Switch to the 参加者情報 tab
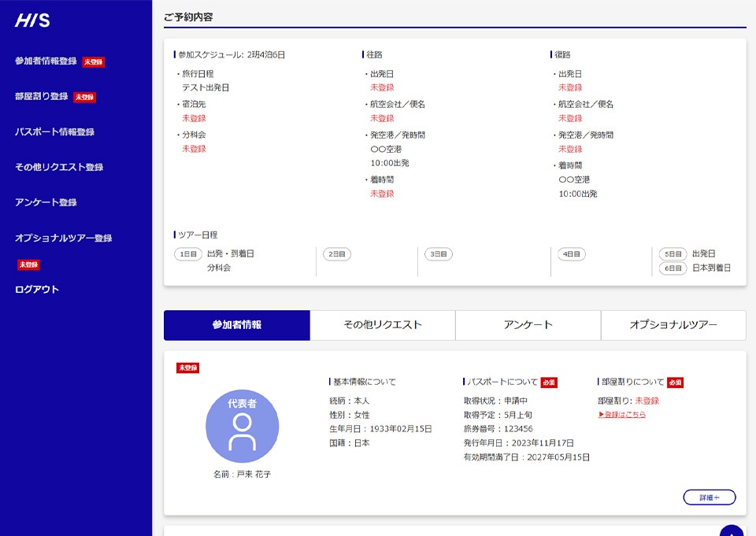The image size is (756, 536). pos(236,325)
